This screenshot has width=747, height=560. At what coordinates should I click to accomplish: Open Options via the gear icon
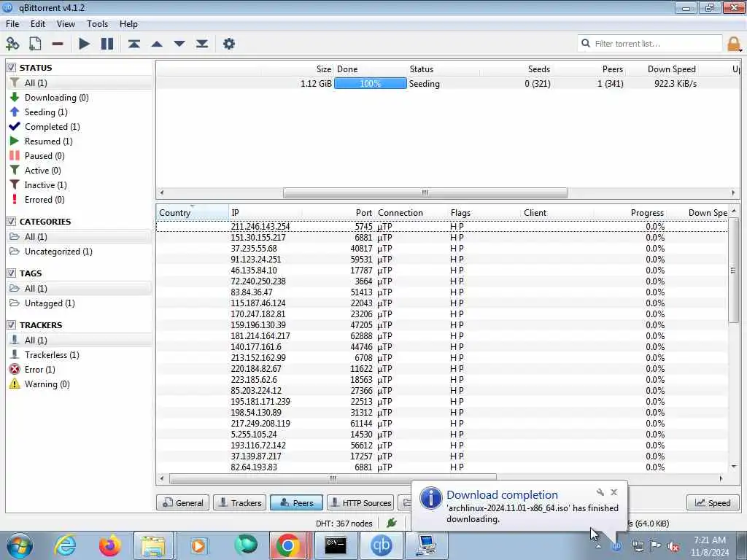coord(229,44)
